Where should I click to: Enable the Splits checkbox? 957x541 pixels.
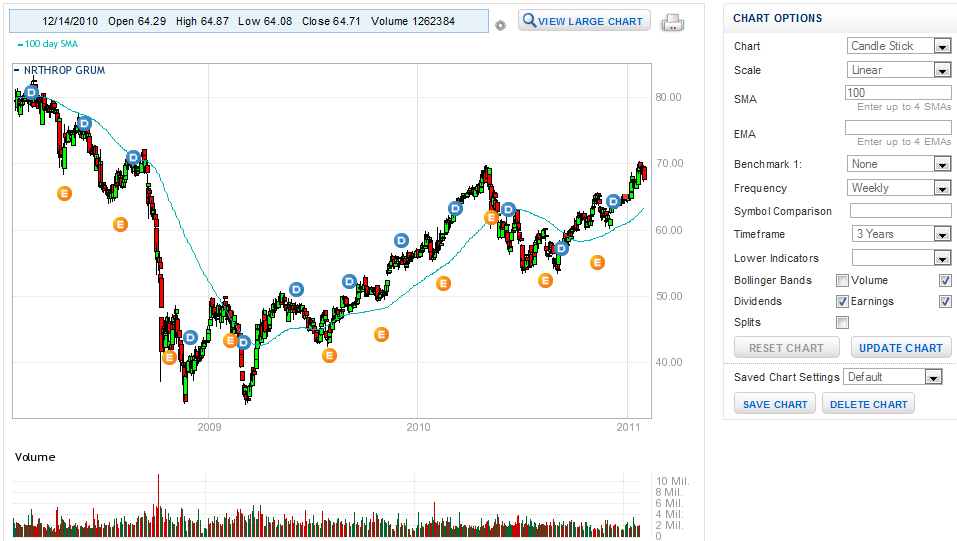(x=842, y=322)
